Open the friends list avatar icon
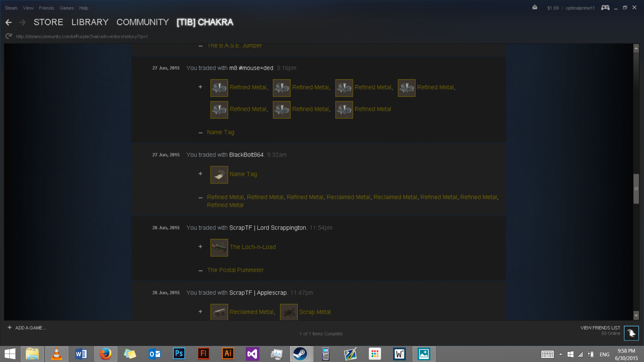644x362 pixels. tap(631, 333)
